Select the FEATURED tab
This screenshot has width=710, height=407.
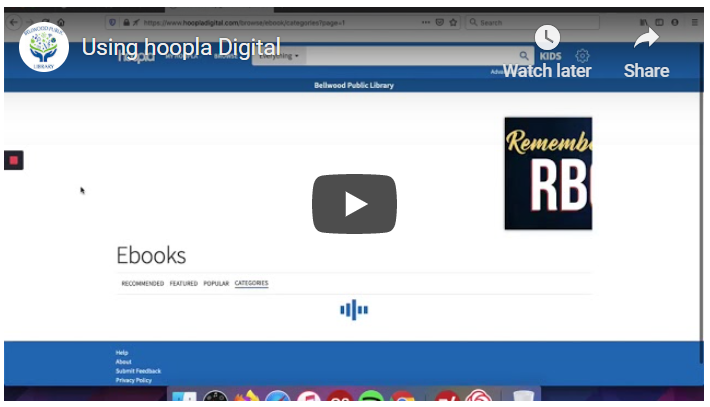point(183,283)
